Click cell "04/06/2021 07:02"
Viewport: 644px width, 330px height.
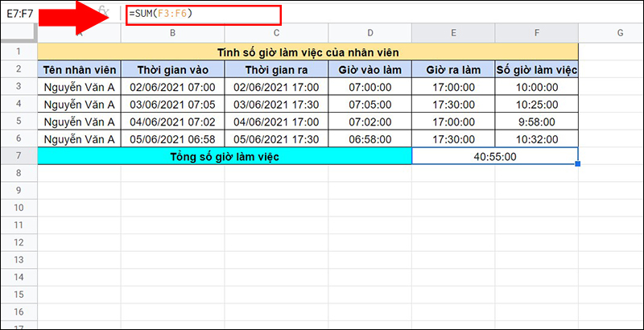[173, 122]
